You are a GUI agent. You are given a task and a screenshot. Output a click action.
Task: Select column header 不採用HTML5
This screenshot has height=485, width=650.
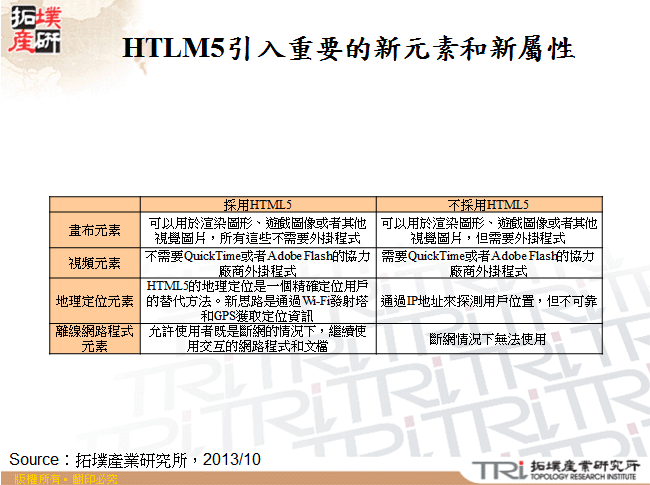click(x=489, y=205)
